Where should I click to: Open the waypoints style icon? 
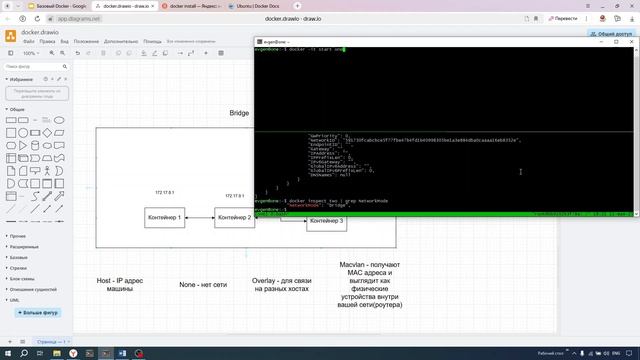(x=191, y=53)
